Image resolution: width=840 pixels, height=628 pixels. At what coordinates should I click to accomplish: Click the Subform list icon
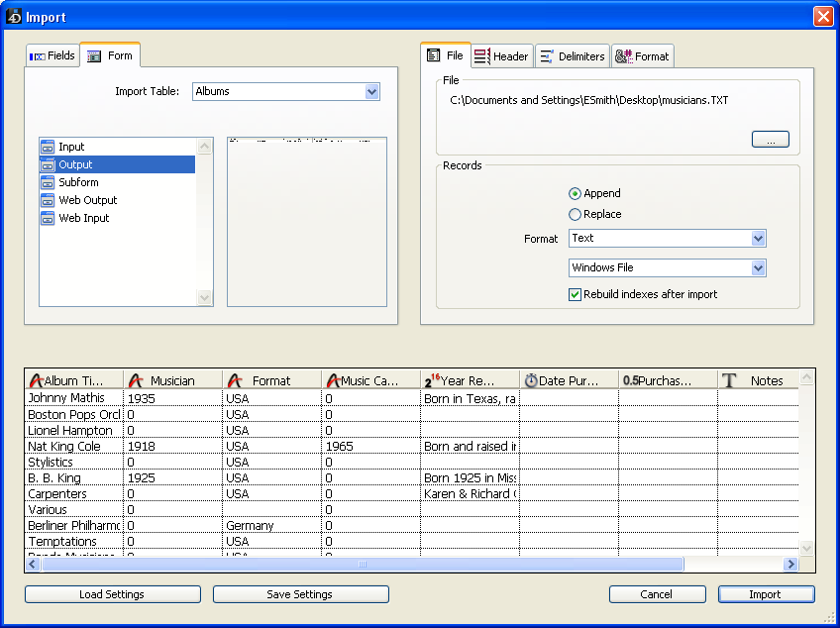(48, 182)
